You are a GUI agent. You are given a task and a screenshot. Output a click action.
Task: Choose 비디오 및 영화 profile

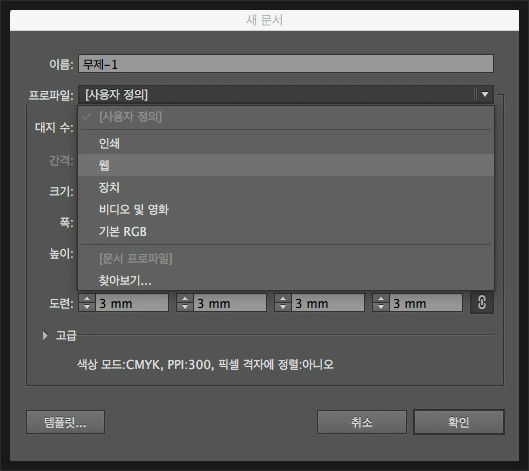(x=286, y=209)
